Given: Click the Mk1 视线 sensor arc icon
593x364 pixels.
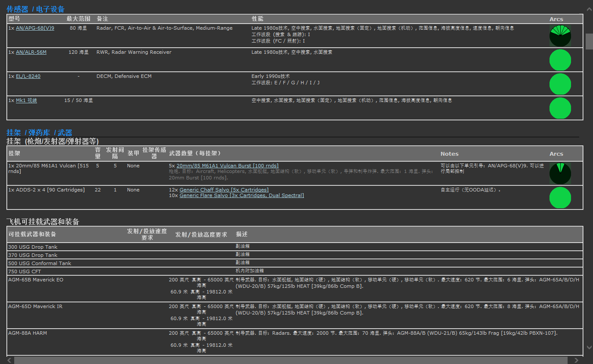Looking at the screenshot, I should [560, 108].
